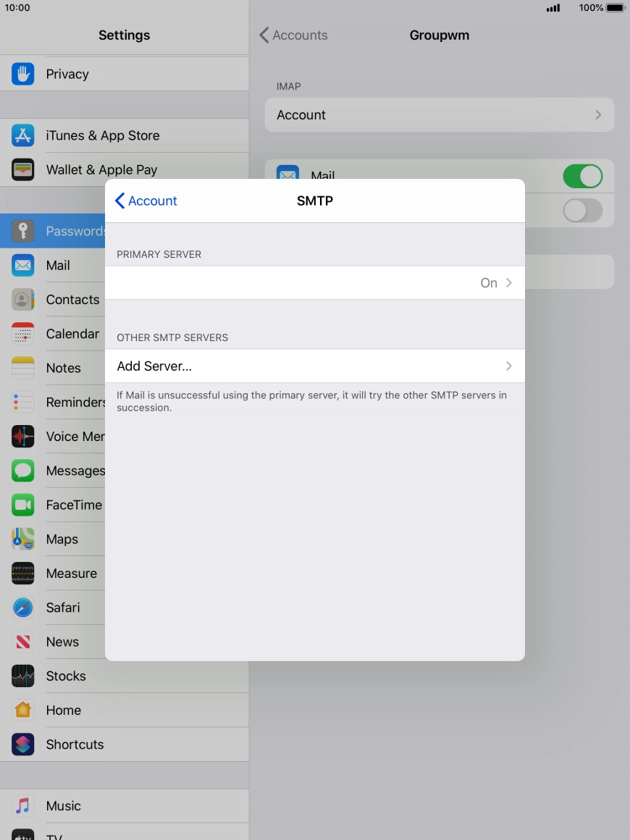Select Notes in the Settings sidebar

coord(63,368)
